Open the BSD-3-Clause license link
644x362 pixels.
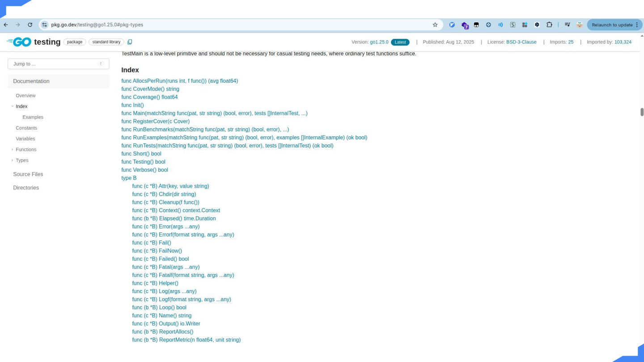[x=521, y=42]
